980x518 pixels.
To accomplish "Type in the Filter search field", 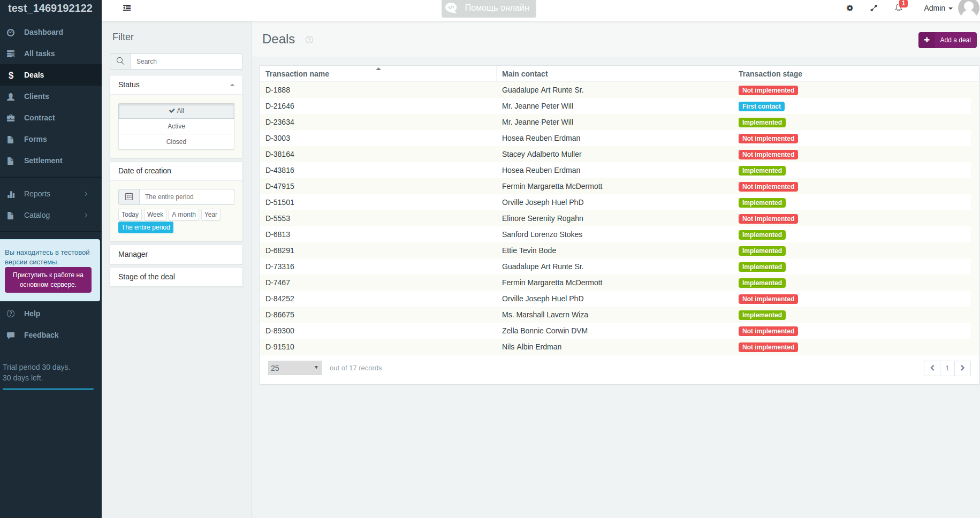I will coord(186,61).
